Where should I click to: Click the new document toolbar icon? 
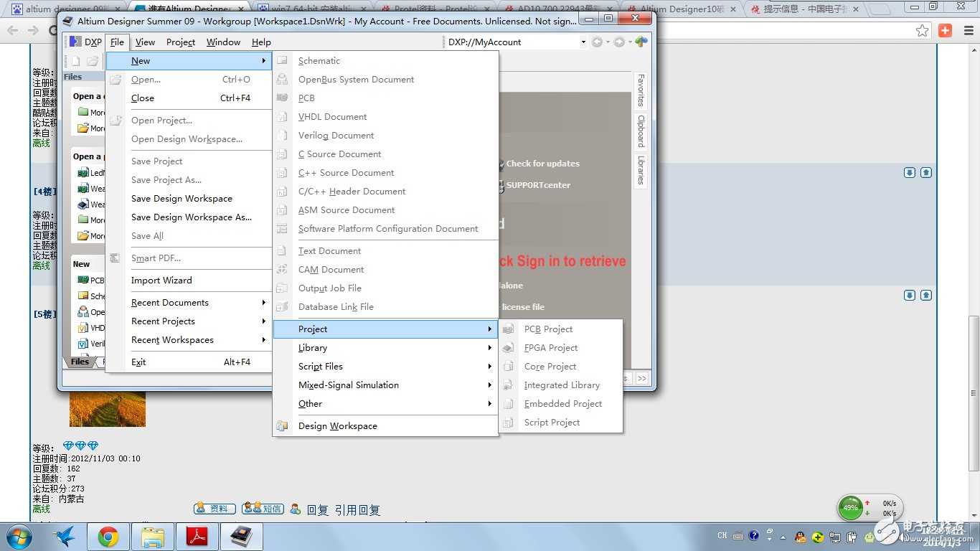coord(75,61)
